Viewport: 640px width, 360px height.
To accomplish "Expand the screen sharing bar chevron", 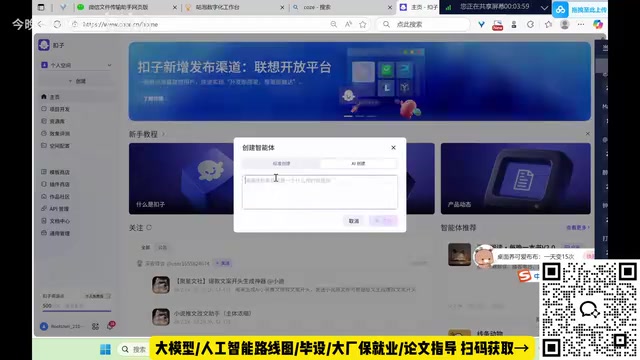I will (544, 8).
